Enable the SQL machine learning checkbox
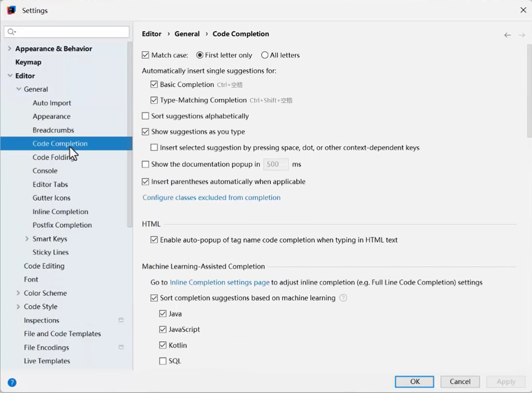The width and height of the screenshot is (532, 393). [x=163, y=361]
